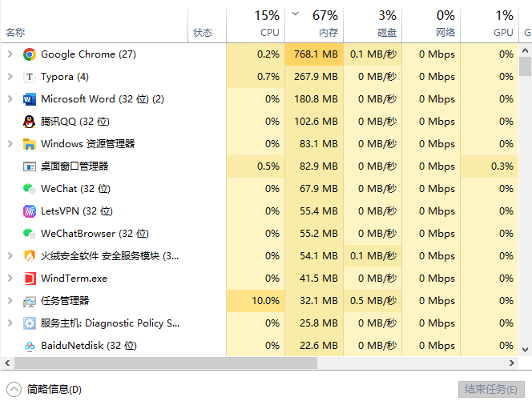Image resolution: width=532 pixels, height=409 pixels.
Task: Expand the Typora process group
Action: [x=10, y=77]
